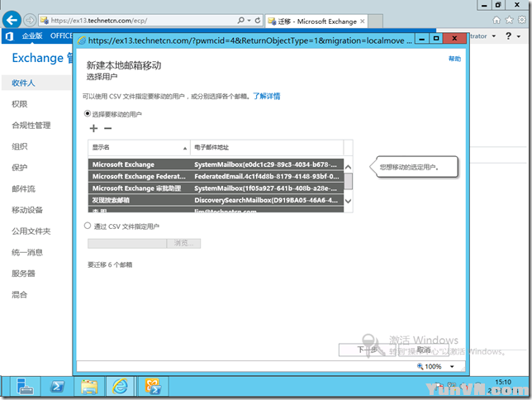The image size is (532, 400).
Task: Open 混合 in the left navigation
Action: pos(19,295)
